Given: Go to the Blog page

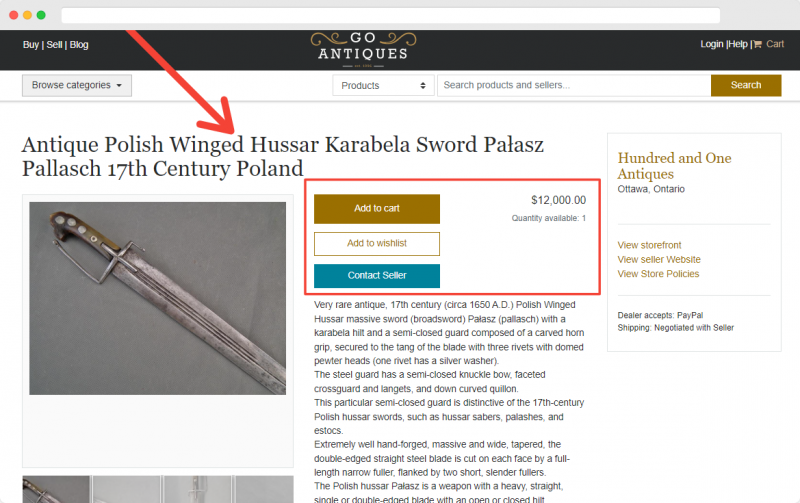Looking at the screenshot, I should (x=79, y=45).
